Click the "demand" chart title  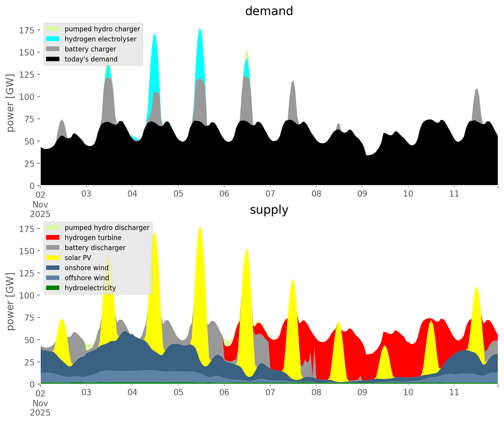pyautogui.click(x=269, y=11)
